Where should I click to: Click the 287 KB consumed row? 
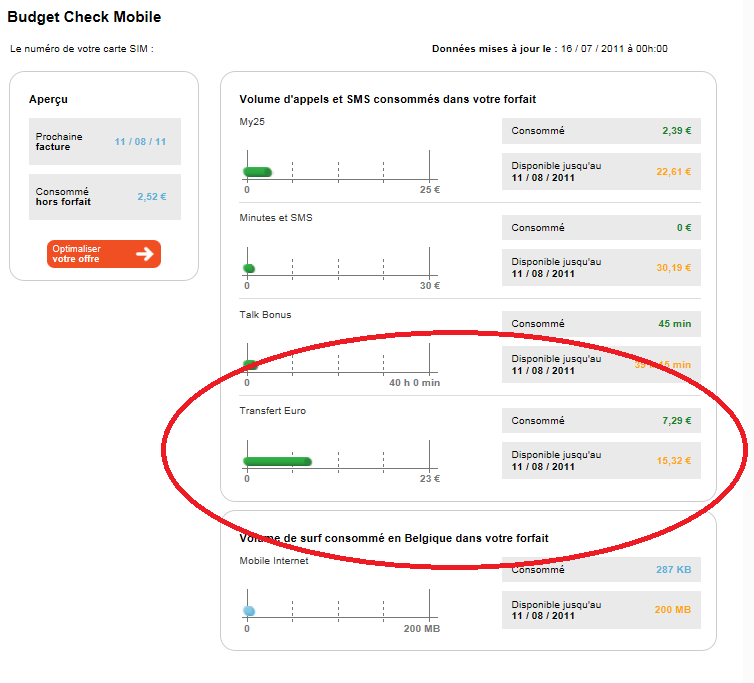tap(600, 570)
